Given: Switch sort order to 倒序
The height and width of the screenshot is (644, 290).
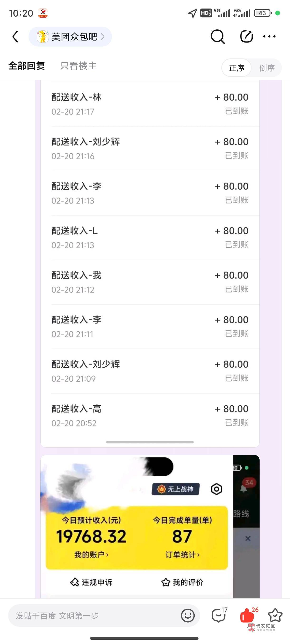Looking at the screenshot, I should coord(267,68).
